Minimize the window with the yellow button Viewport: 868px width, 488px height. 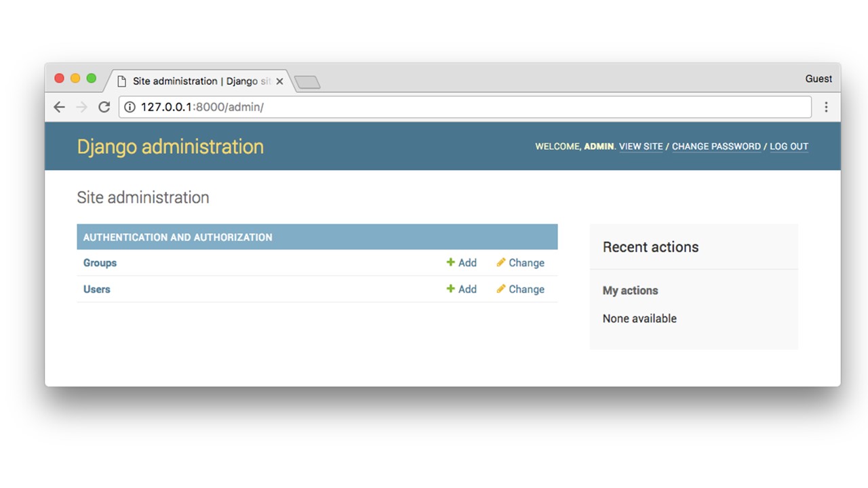pyautogui.click(x=75, y=79)
